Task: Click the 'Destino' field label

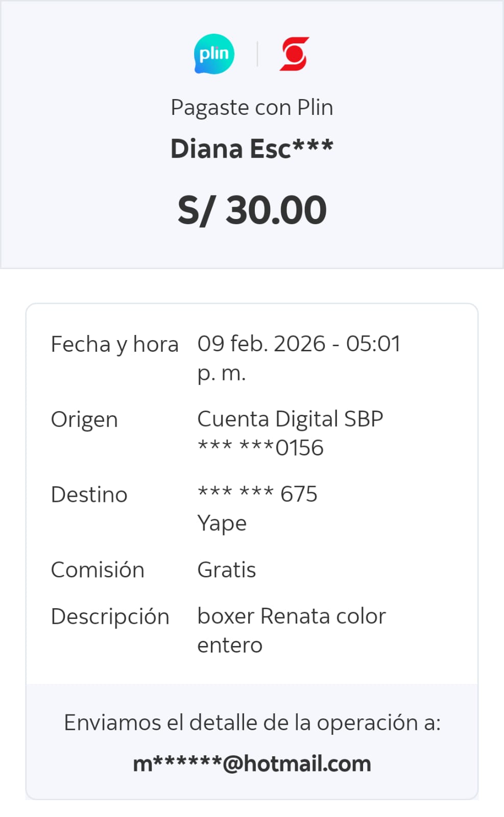Action: click(x=89, y=495)
